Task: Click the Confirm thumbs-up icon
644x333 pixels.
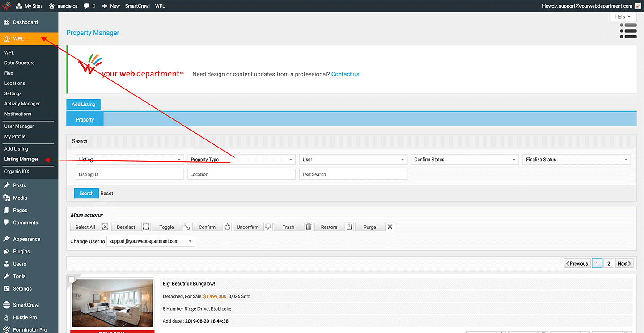Action: [227, 227]
